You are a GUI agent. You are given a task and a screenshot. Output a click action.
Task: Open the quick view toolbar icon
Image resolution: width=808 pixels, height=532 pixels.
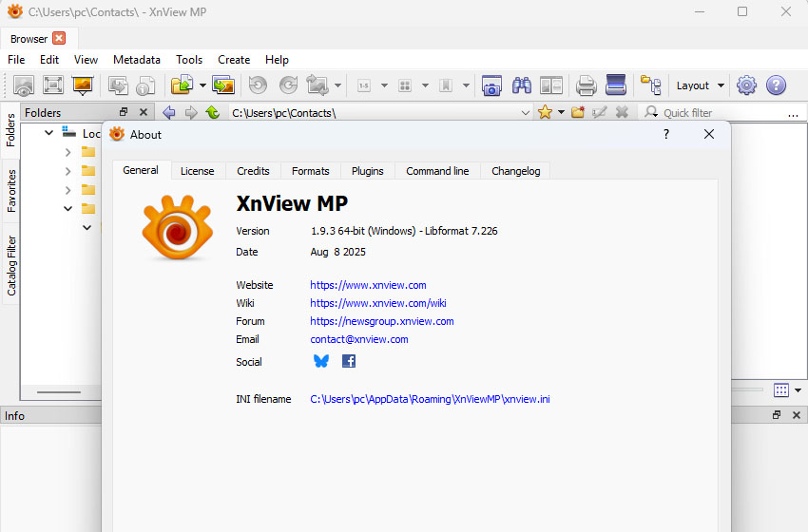[23, 85]
